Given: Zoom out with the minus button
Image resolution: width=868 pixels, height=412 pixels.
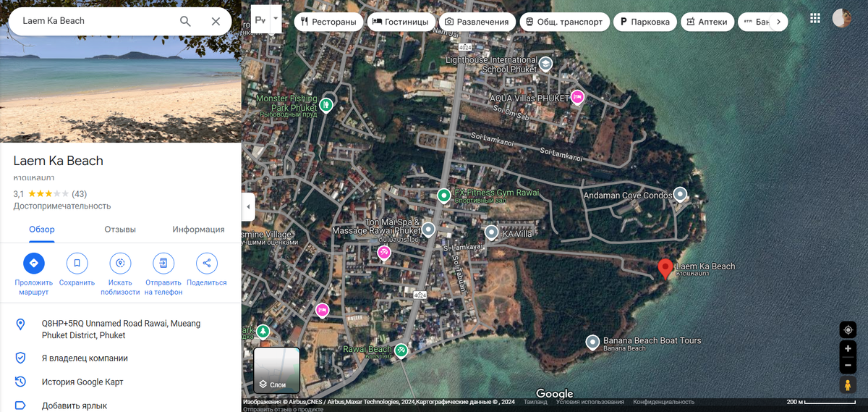Looking at the screenshot, I should click(848, 365).
